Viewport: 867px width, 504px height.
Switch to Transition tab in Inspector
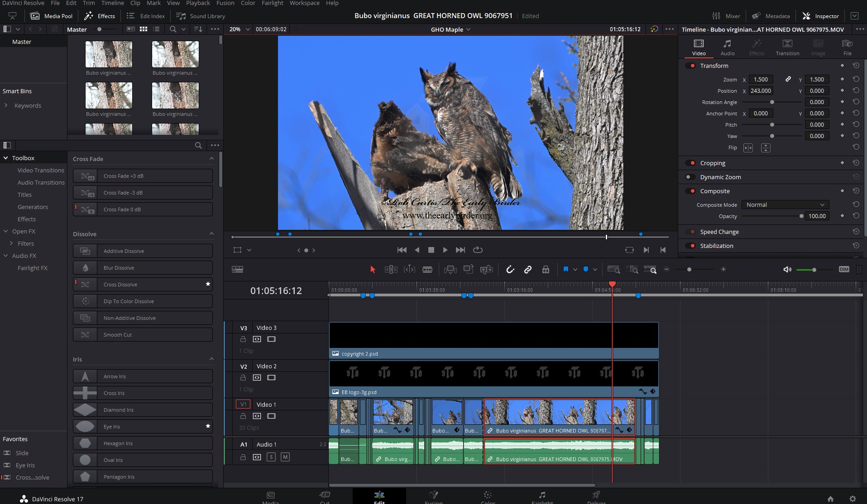click(787, 47)
